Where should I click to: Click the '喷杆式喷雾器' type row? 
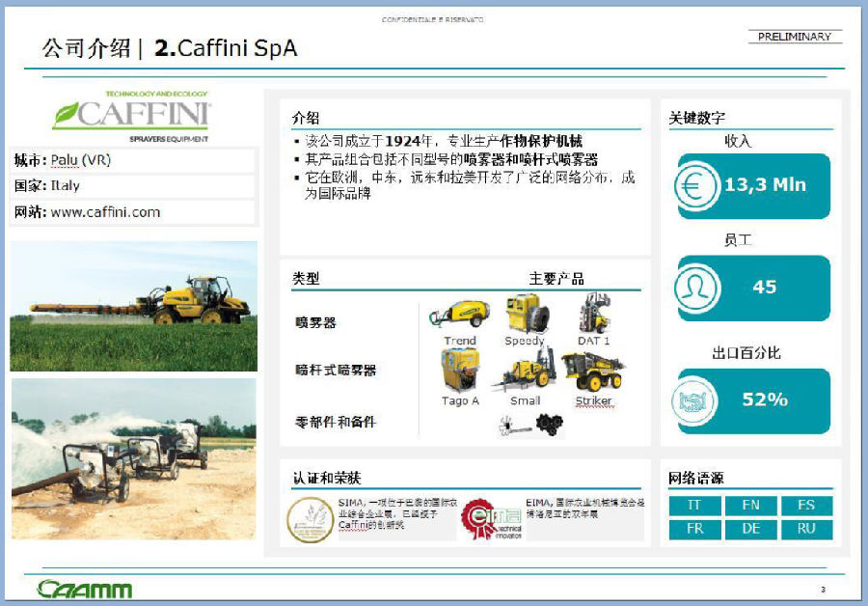point(336,370)
